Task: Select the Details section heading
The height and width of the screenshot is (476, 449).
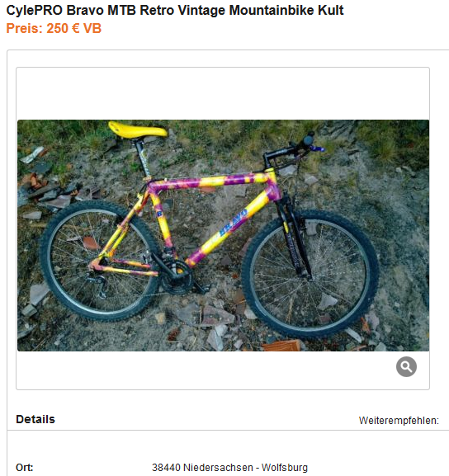Action: [x=35, y=419]
